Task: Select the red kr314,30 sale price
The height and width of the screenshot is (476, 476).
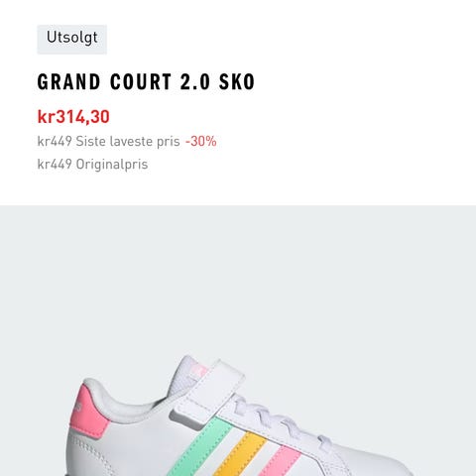Action: (x=73, y=117)
